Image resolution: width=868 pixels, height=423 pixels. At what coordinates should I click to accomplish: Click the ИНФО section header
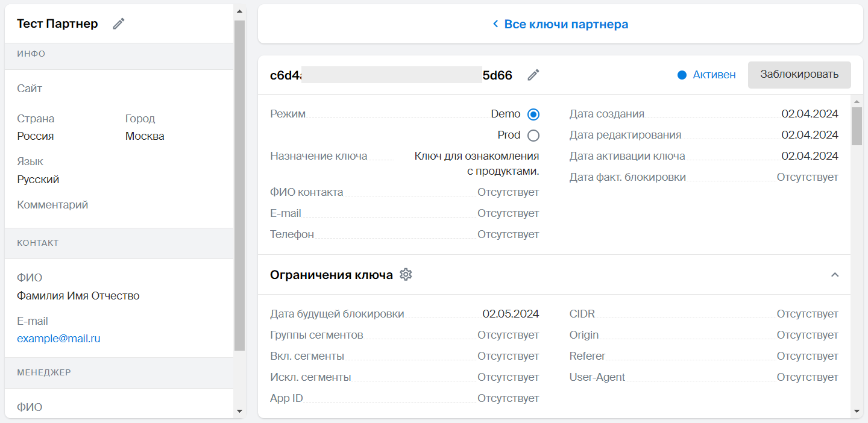pos(31,54)
